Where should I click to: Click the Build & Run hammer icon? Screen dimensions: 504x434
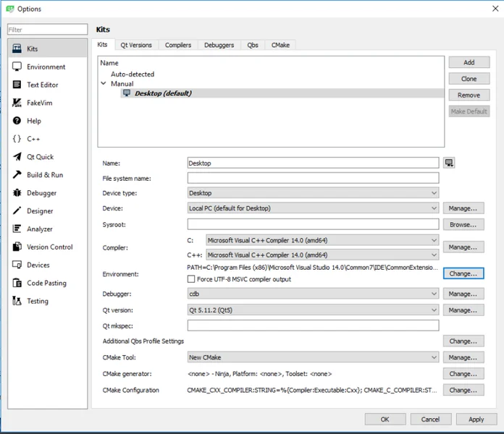(17, 175)
